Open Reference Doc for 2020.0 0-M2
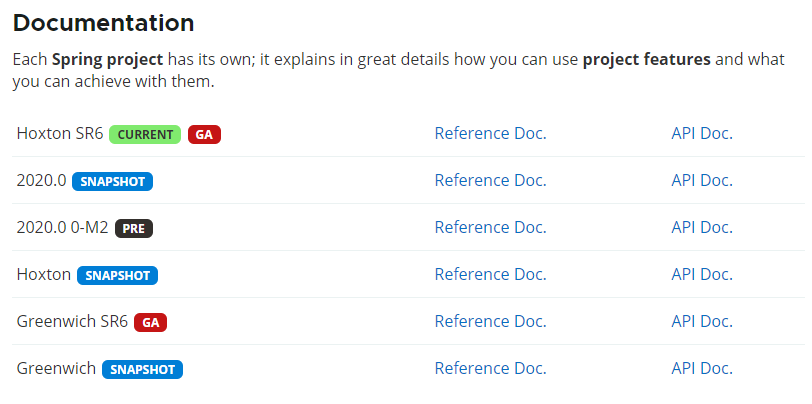The width and height of the screenshot is (812, 404). (x=490, y=228)
